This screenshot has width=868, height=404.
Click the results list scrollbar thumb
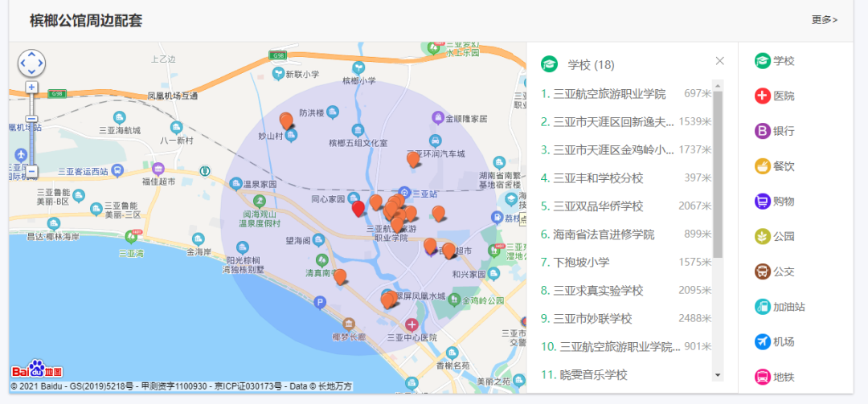[718, 174]
